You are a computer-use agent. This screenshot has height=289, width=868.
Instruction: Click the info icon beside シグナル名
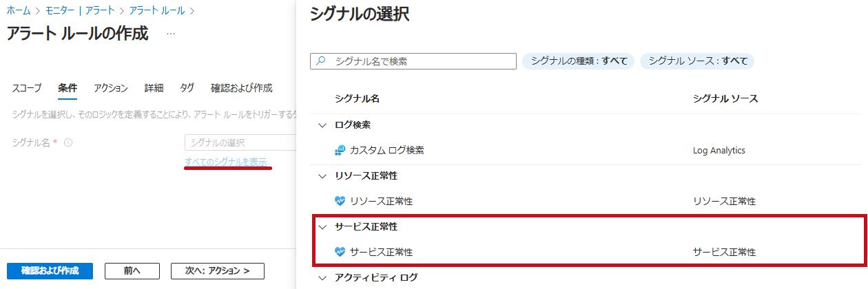click(68, 143)
